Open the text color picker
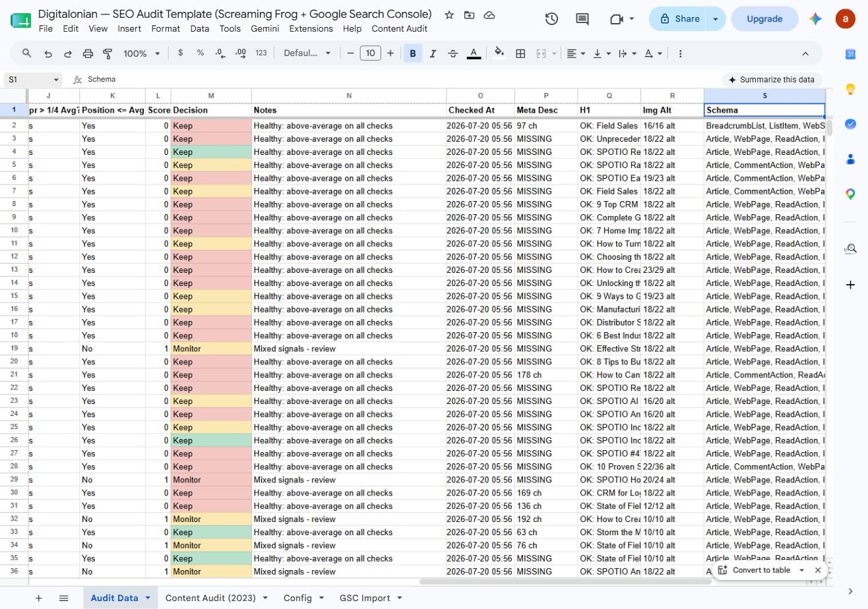Viewport: 868px width, 609px height. click(x=474, y=53)
